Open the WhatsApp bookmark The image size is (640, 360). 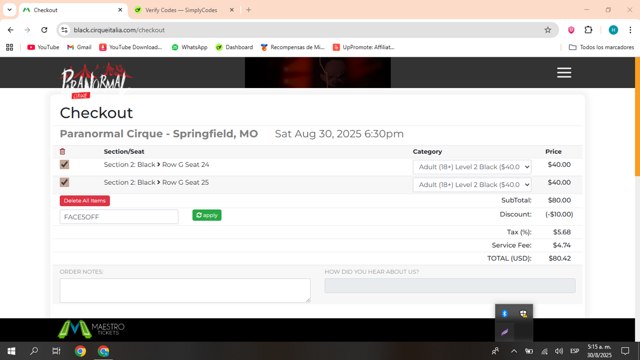click(189, 47)
